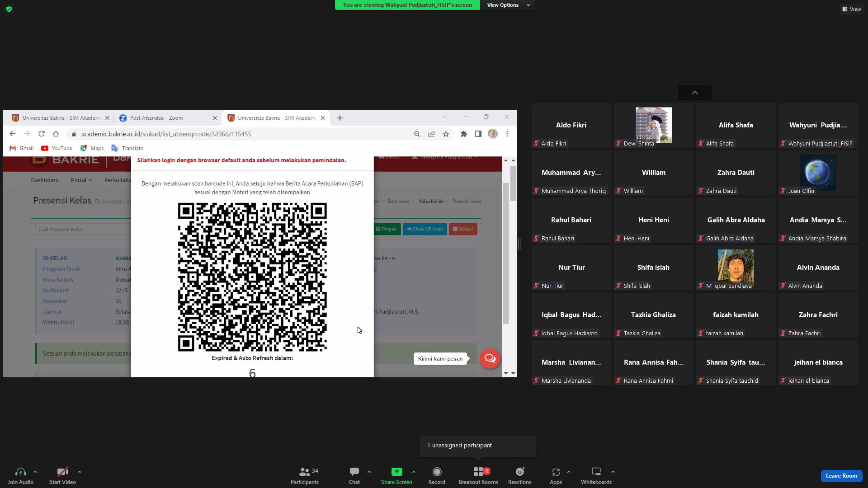Open View Options dropdown
This screenshot has height=488, width=868.
pyautogui.click(x=508, y=5)
